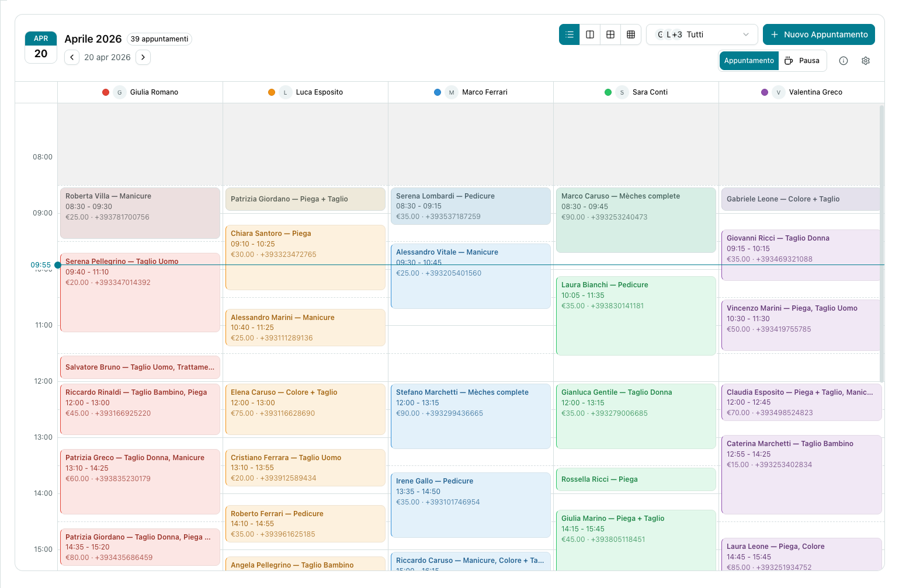Image resolution: width=899 pixels, height=588 pixels.
Task: Click the 20 apr 2026 date label
Action: click(x=107, y=57)
